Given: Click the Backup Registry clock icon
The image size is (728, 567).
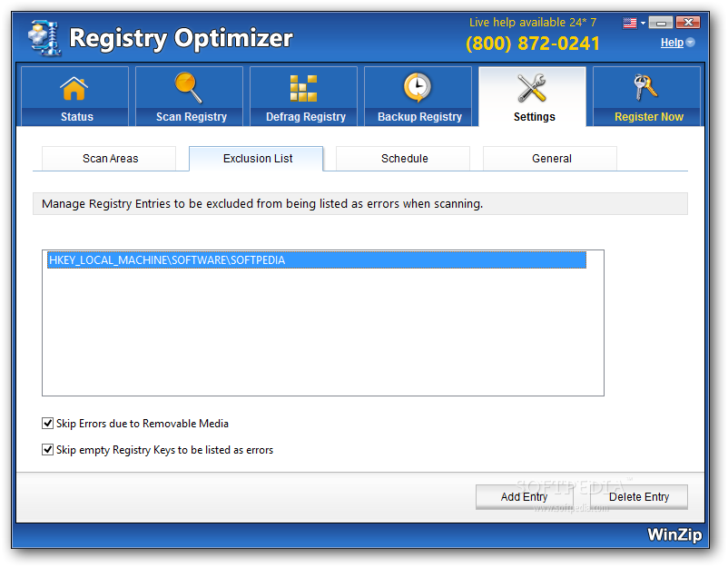Looking at the screenshot, I should click(x=418, y=87).
